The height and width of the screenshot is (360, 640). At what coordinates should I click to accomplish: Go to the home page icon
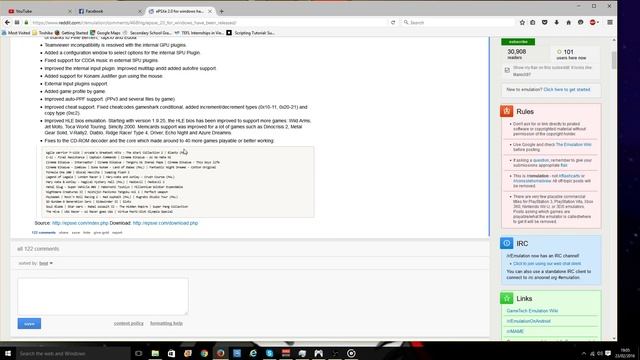point(568,22)
